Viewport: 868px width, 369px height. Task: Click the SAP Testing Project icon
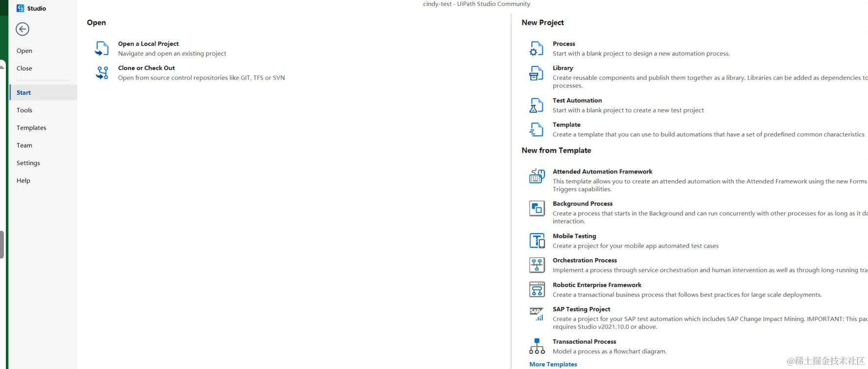pyautogui.click(x=537, y=314)
